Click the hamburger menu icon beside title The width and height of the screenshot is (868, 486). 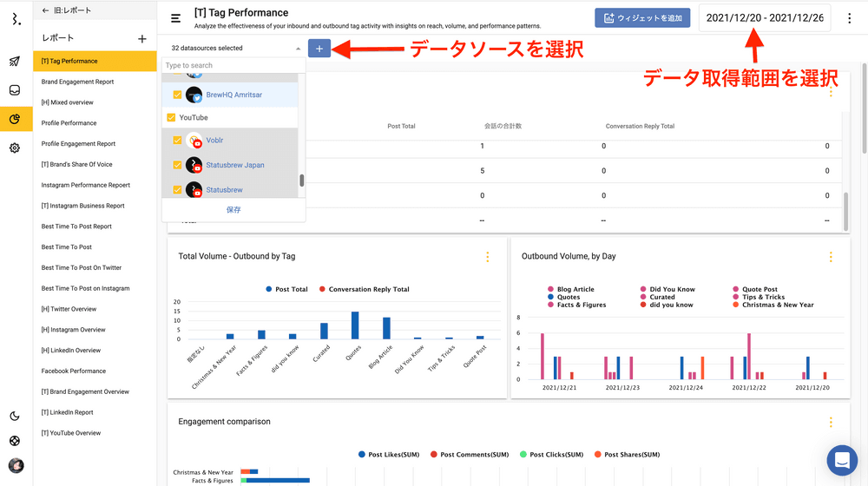(x=176, y=18)
